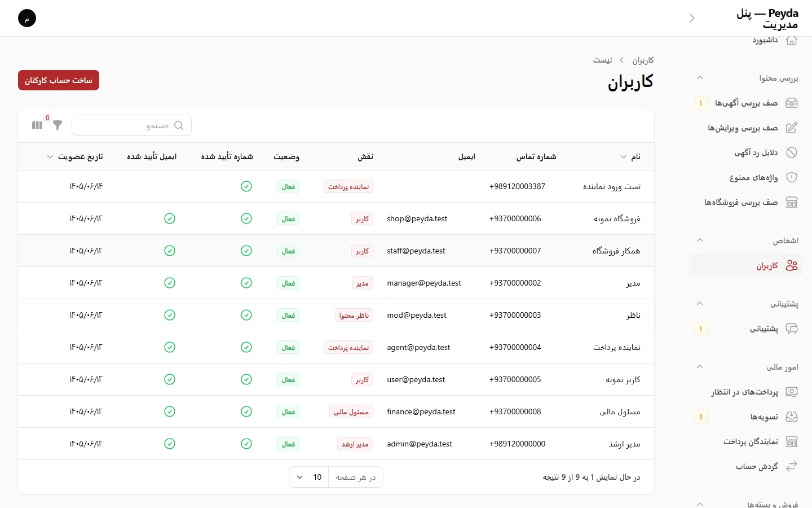Click the کاربران users icon in sidebar
812x508 pixels.
click(792, 265)
